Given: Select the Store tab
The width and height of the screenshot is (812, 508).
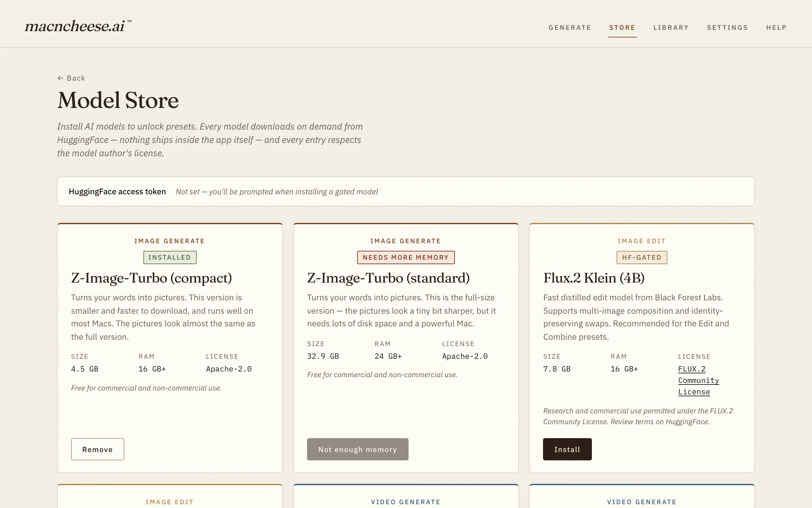Looking at the screenshot, I should [x=622, y=28].
